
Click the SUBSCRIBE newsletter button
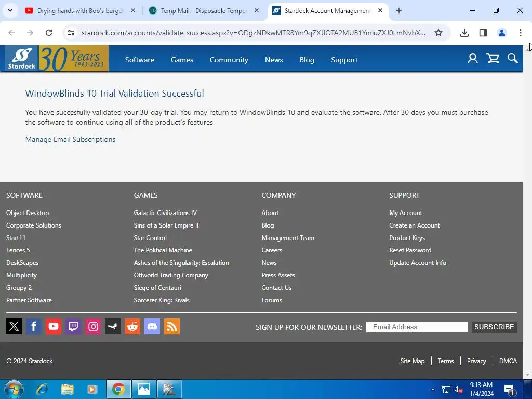click(494, 327)
